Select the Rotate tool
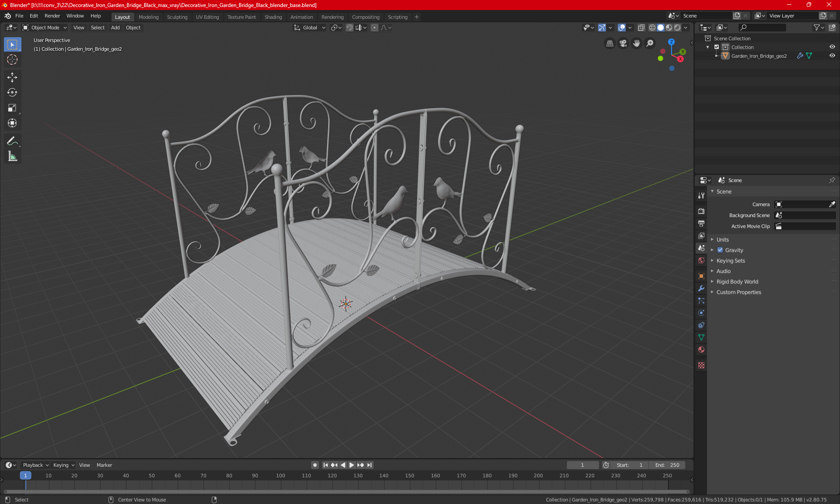 (12, 92)
